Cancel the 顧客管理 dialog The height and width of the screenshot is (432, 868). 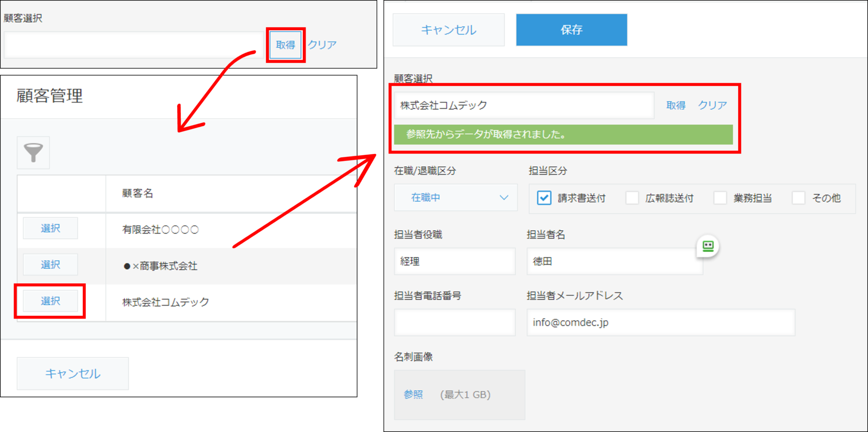click(x=73, y=373)
